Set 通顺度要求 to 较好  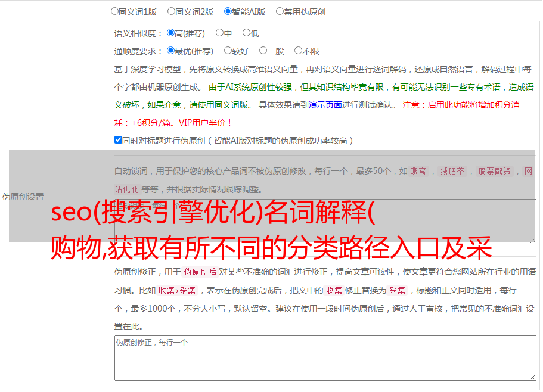(228, 51)
